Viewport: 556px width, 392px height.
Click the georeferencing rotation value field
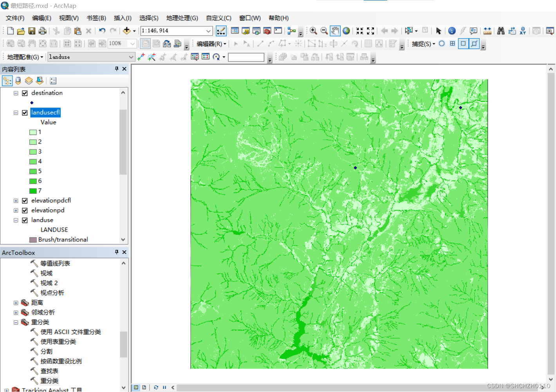(246, 57)
